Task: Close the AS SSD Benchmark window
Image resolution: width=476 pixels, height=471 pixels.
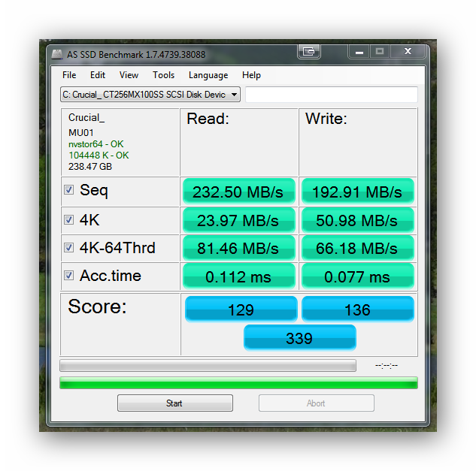Action: (x=408, y=52)
